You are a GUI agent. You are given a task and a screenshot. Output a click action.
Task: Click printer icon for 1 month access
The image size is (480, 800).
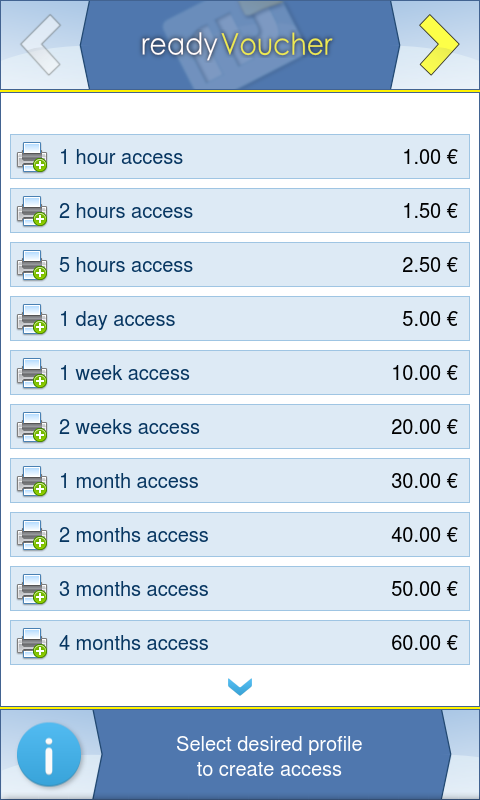[x=32, y=481]
